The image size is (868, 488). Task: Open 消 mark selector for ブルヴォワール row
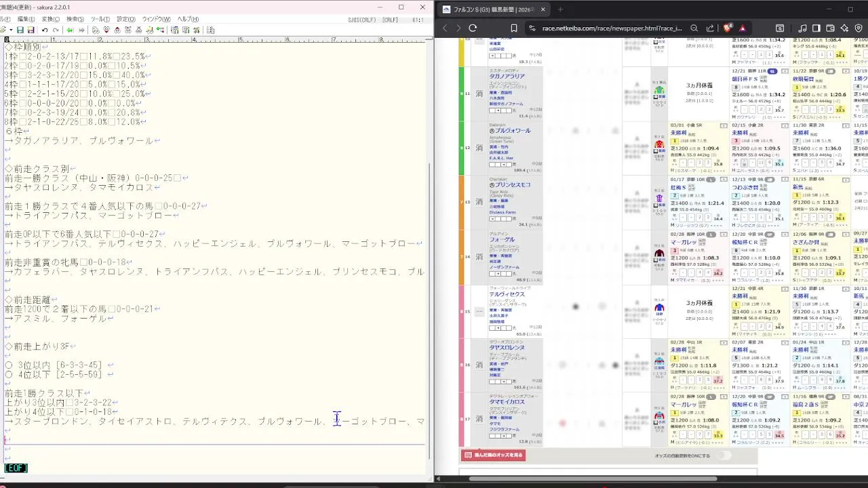click(x=479, y=148)
